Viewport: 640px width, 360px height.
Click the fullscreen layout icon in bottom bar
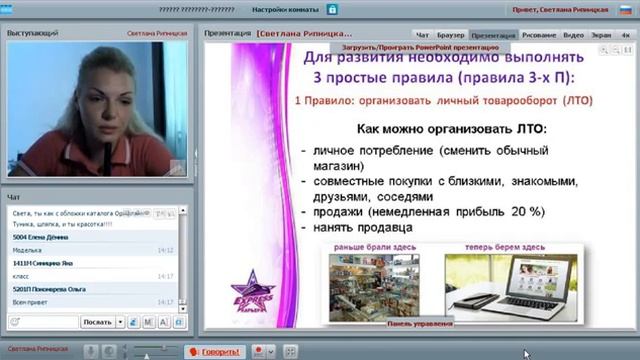[x=290, y=351]
